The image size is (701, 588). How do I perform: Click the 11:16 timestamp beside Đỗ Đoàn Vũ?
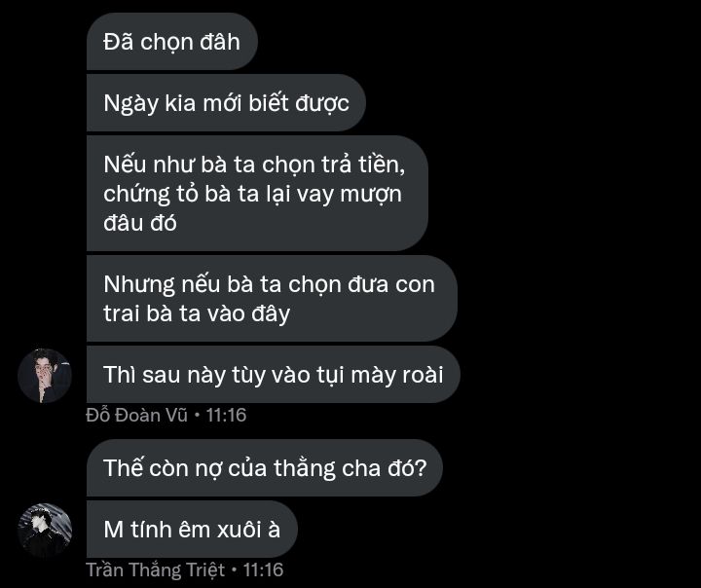click(x=226, y=415)
